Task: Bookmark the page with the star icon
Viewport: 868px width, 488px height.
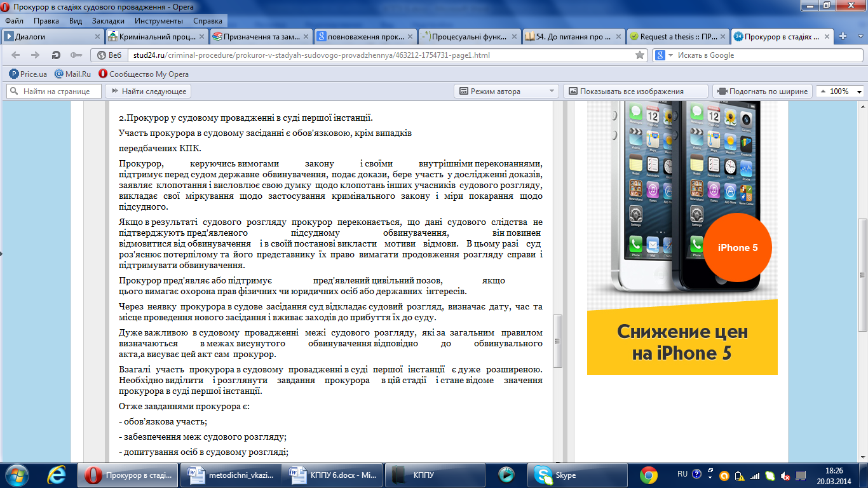Action: [x=640, y=55]
